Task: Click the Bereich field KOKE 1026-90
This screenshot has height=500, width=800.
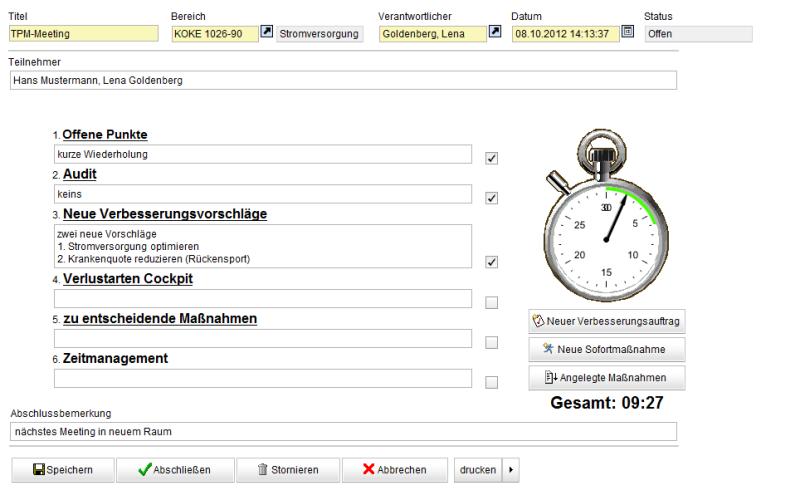Action: 215,34
